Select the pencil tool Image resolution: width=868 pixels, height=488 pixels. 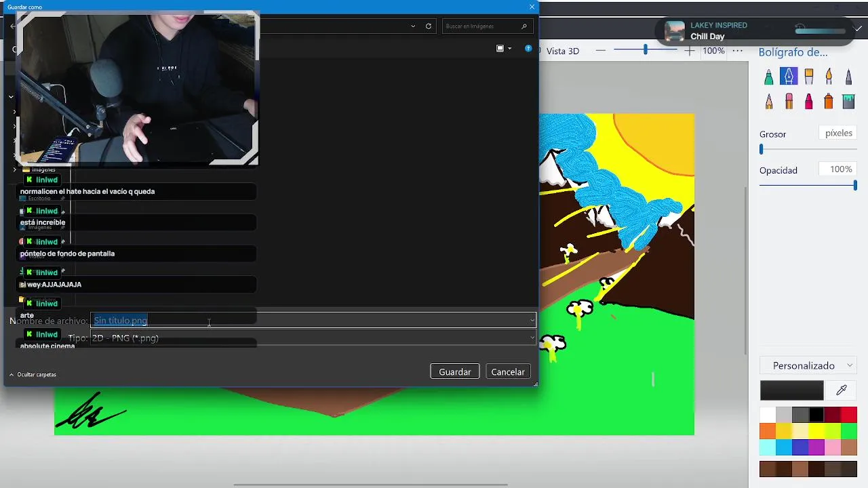[x=768, y=101]
